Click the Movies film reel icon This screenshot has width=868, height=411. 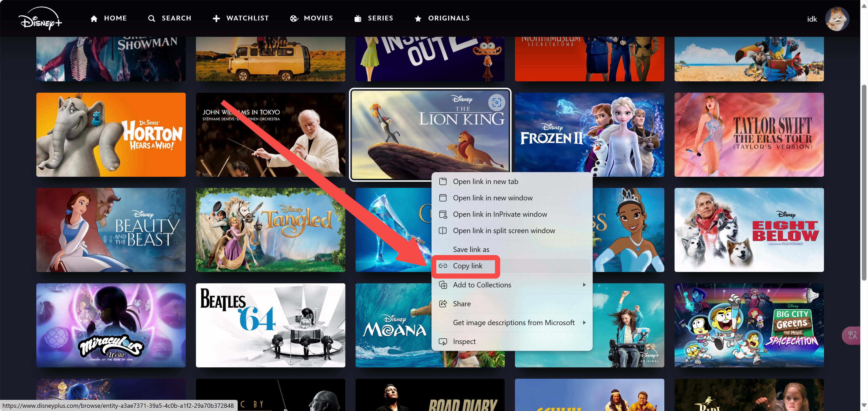pyautogui.click(x=293, y=18)
